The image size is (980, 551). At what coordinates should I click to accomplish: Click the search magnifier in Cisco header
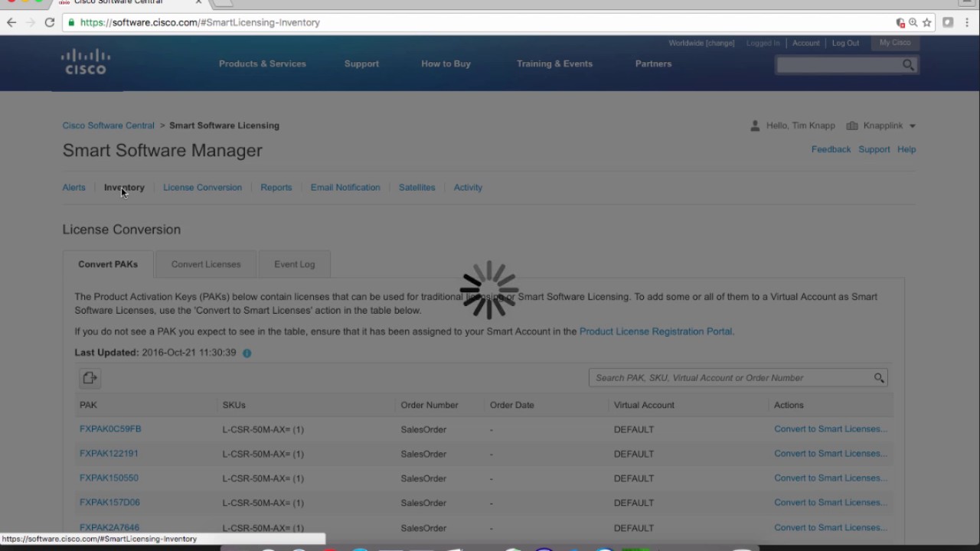(908, 65)
